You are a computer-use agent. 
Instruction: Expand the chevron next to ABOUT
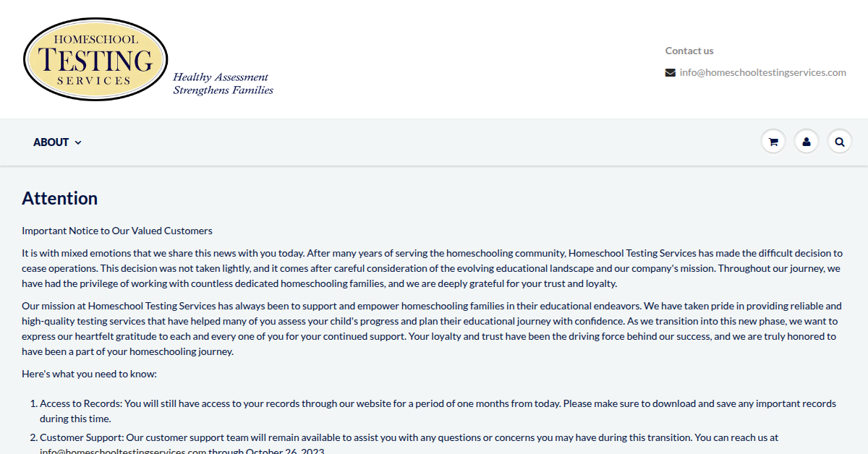click(78, 143)
